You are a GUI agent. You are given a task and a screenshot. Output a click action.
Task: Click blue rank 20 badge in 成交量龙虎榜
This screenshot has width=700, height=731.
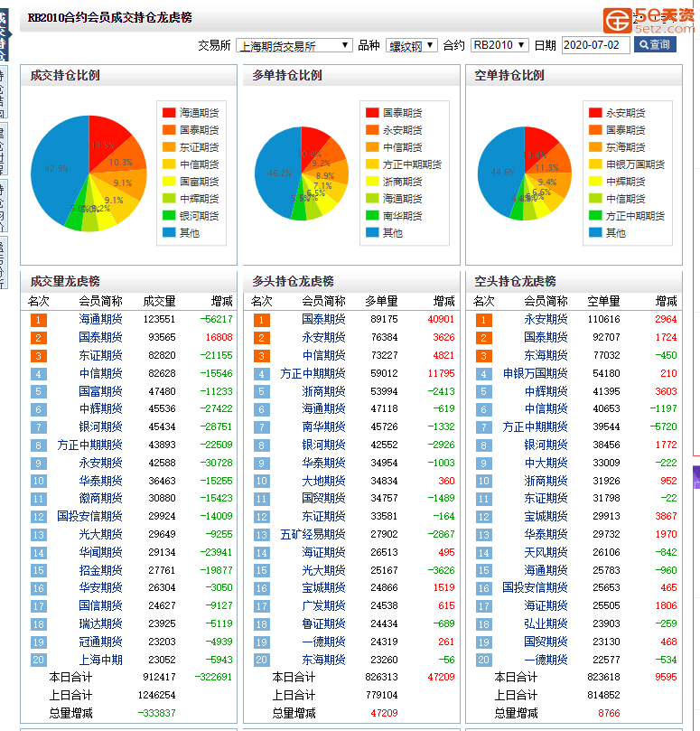coord(38,661)
